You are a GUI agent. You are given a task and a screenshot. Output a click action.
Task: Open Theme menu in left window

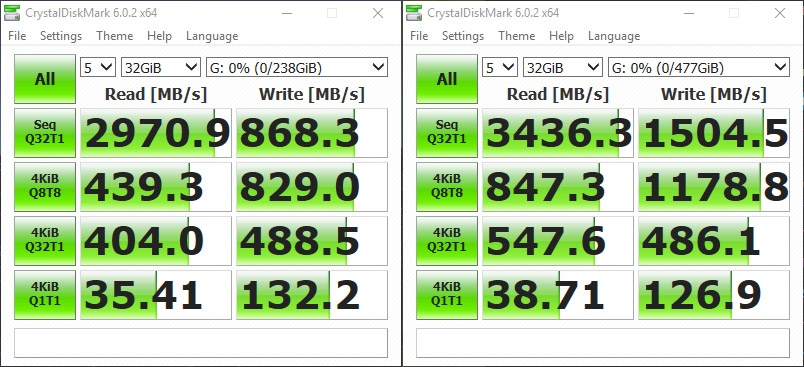(114, 36)
